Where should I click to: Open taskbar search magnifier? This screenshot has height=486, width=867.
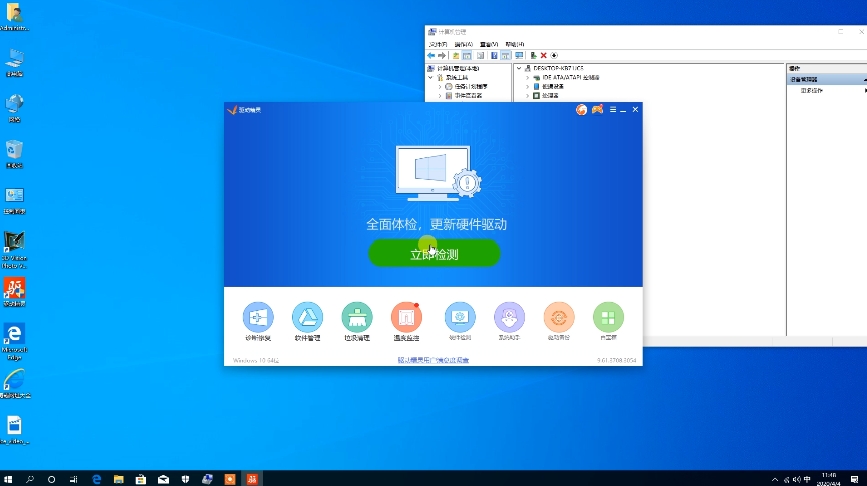tap(30, 479)
